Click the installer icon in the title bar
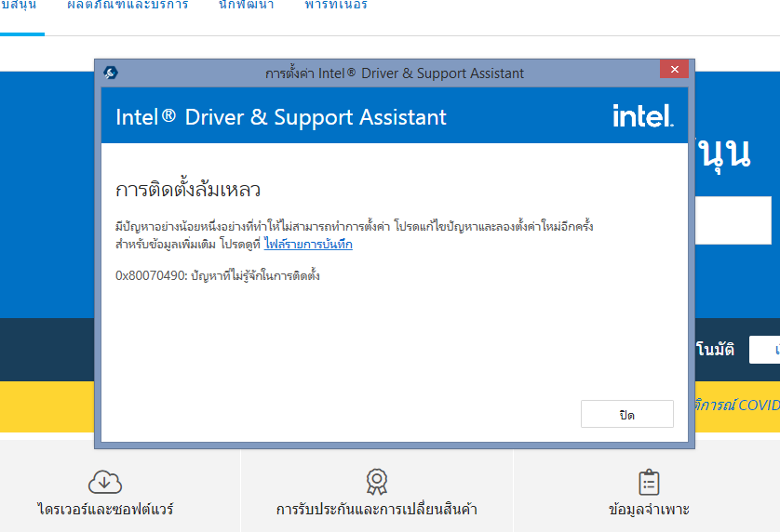This screenshot has height=532, width=780. tap(111, 73)
